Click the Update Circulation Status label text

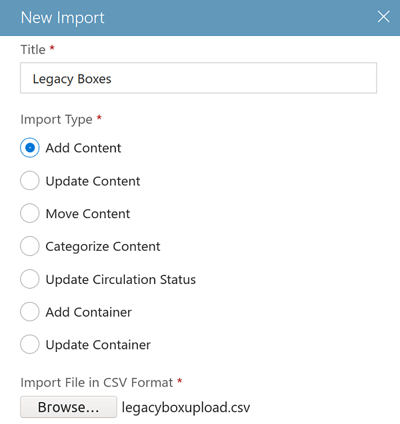[x=121, y=279]
